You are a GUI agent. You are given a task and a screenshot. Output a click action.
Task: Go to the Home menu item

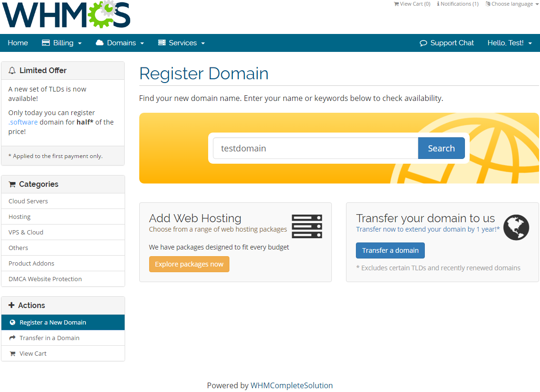tap(18, 43)
